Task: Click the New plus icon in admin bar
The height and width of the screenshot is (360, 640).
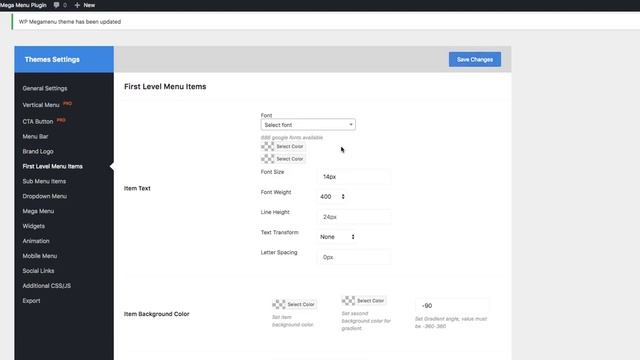Action: (x=77, y=5)
